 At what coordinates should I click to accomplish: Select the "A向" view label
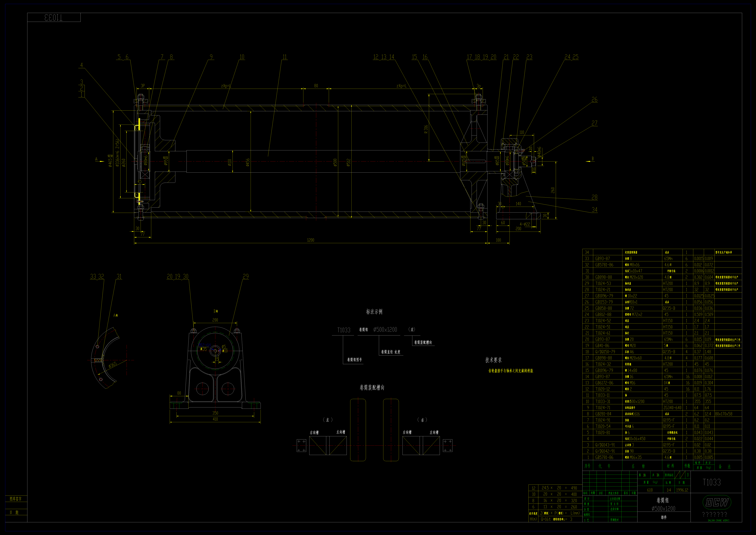[x=116, y=315]
